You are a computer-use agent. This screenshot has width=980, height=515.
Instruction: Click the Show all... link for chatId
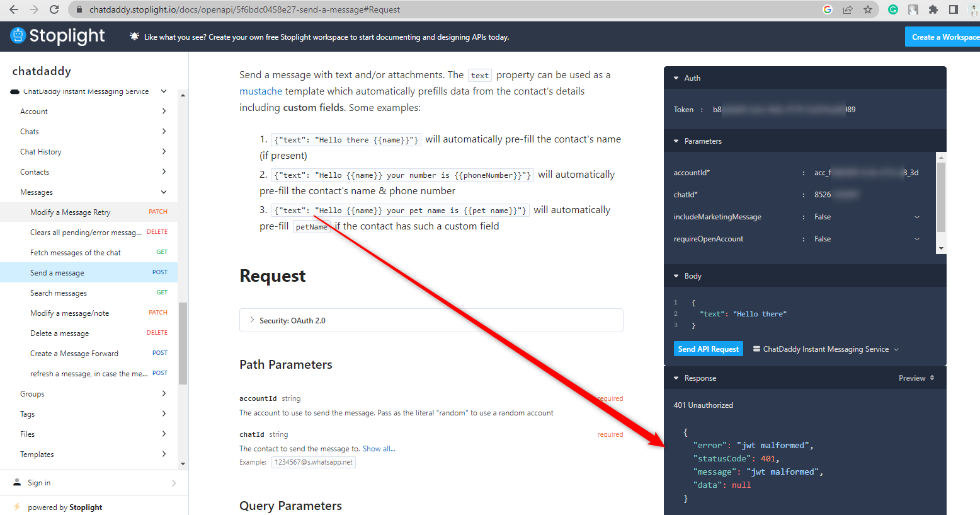tap(379, 449)
